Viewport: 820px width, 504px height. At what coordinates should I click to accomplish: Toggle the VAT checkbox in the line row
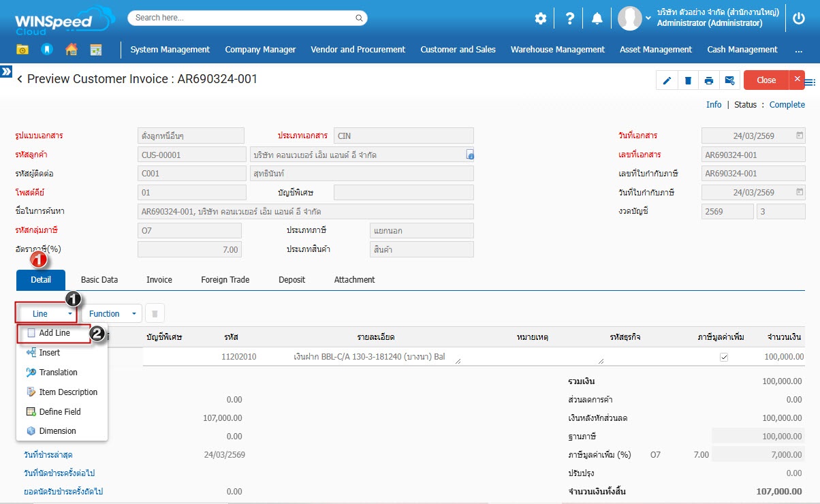[x=724, y=357]
